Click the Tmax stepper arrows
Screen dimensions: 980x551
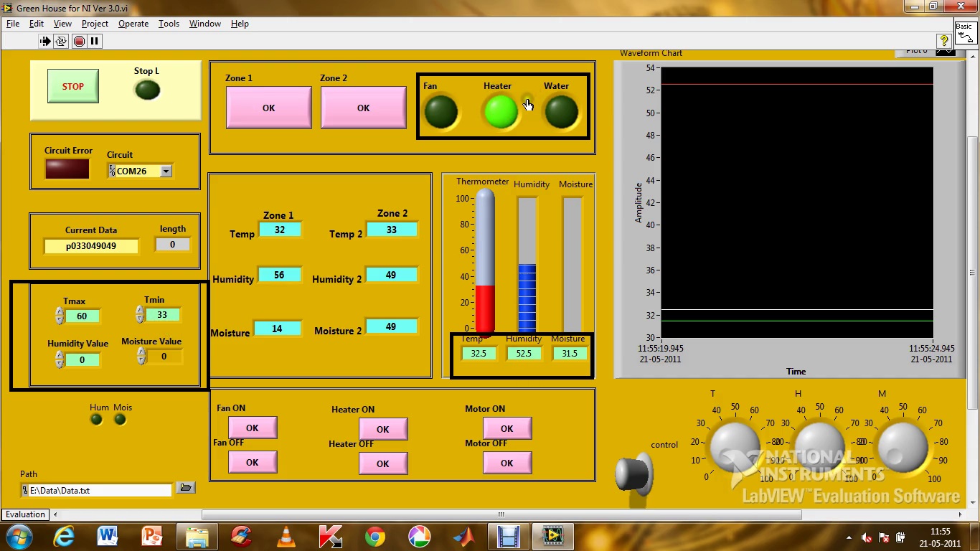tap(60, 316)
